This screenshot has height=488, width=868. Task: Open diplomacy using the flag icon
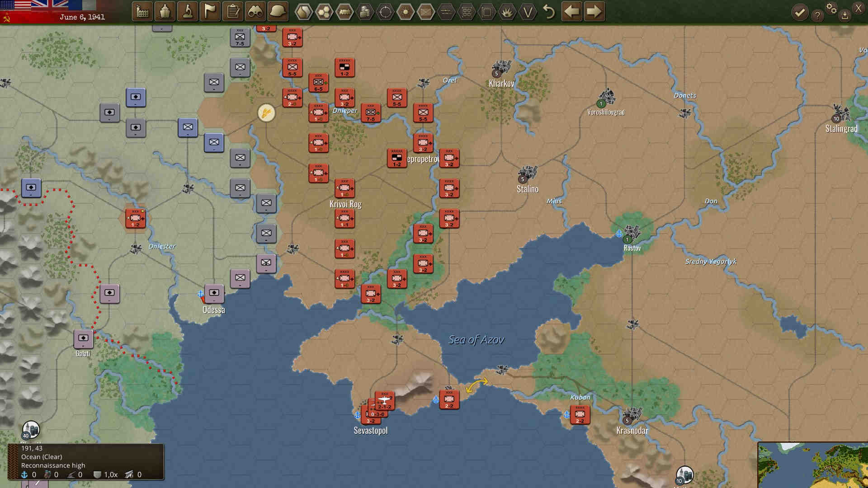pos(210,11)
